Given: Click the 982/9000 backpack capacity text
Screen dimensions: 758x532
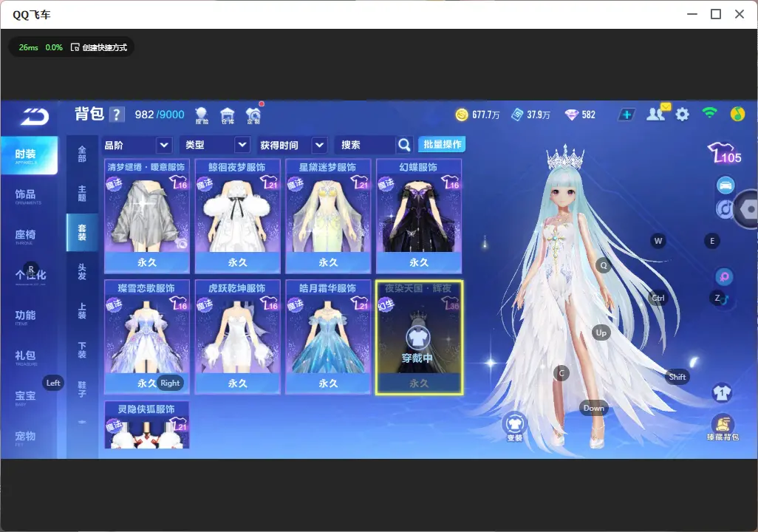Looking at the screenshot, I should point(160,115).
